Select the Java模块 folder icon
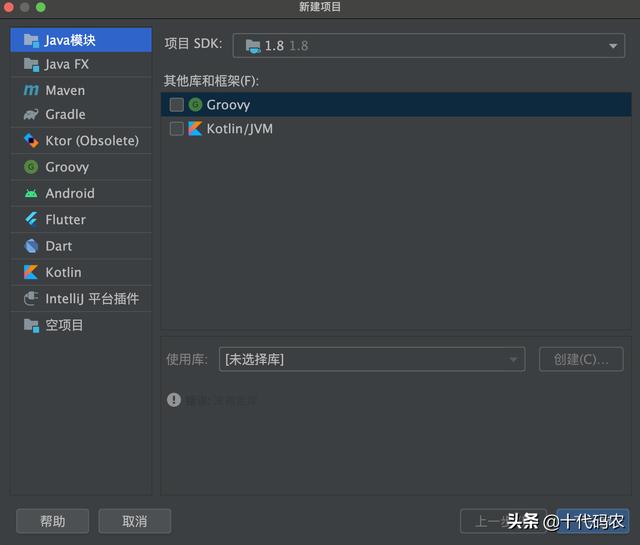This screenshot has width=640, height=545. [x=31, y=40]
